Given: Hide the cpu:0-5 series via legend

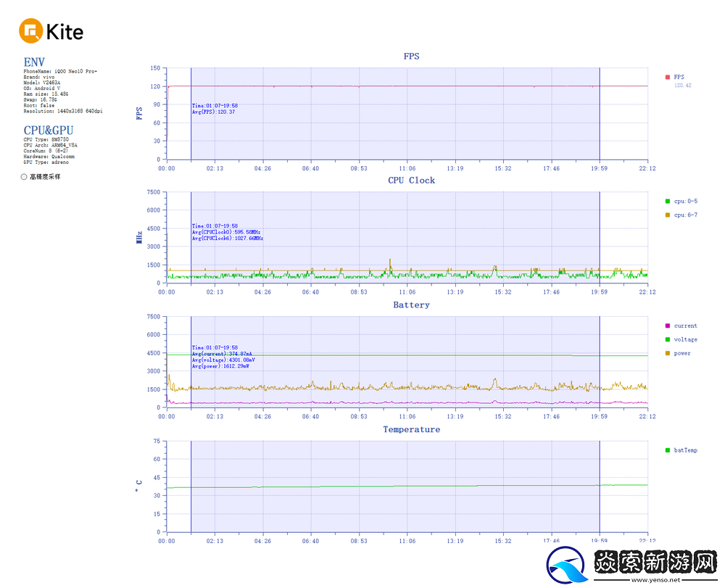Looking at the screenshot, I should [x=668, y=201].
